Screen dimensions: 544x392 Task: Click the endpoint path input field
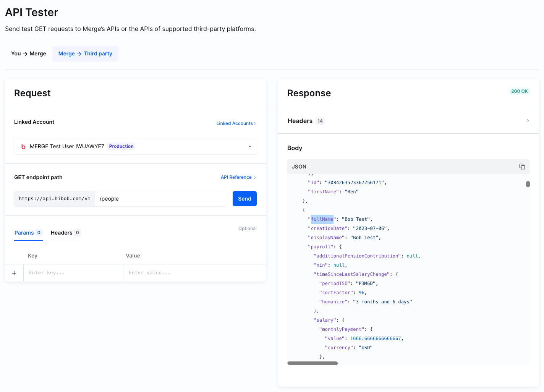(160, 199)
